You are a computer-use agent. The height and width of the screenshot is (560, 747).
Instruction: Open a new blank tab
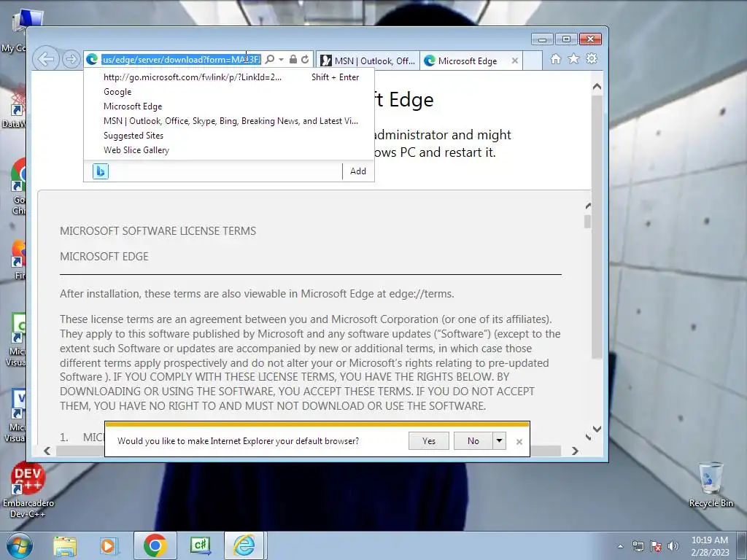pos(533,61)
